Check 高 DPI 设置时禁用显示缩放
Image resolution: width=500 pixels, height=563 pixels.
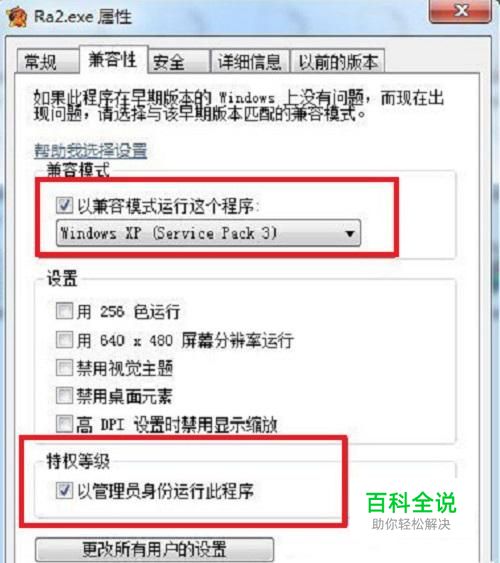click(65, 424)
